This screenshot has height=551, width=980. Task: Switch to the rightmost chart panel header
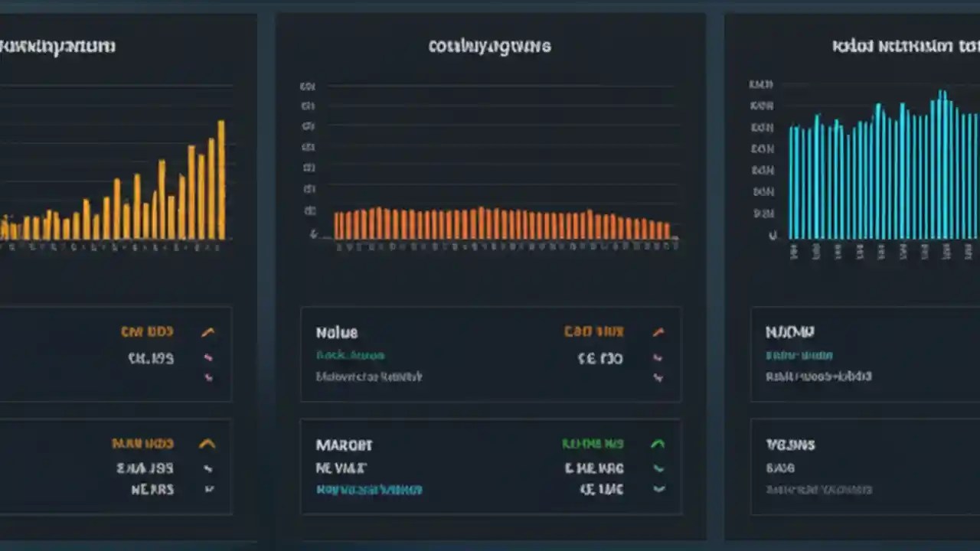pyautogui.click(x=904, y=45)
